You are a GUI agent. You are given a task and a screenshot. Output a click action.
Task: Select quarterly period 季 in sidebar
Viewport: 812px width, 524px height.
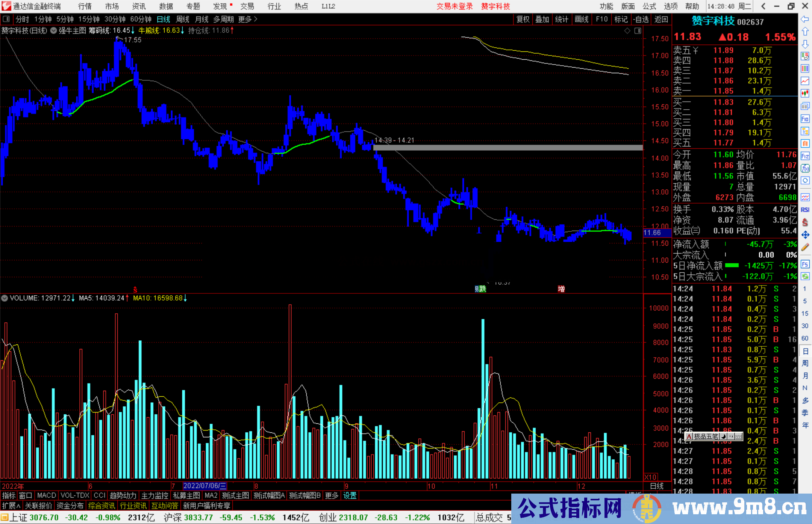click(805, 413)
